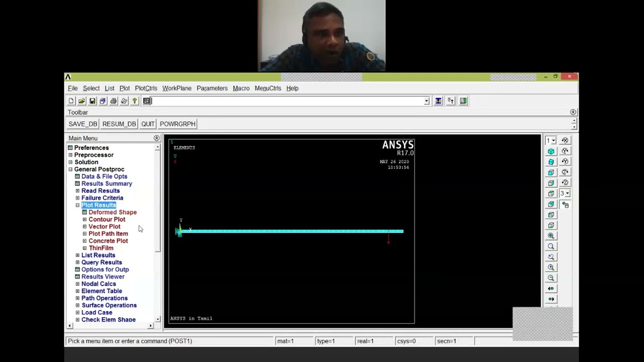The image size is (644, 362).
Task: Click the Main Menu scroll-right arrow
Action: tap(150, 326)
